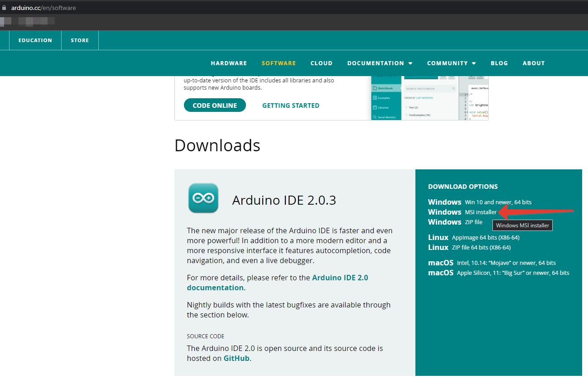Click the Arduino IDE infinity logo icon

[x=203, y=198]
